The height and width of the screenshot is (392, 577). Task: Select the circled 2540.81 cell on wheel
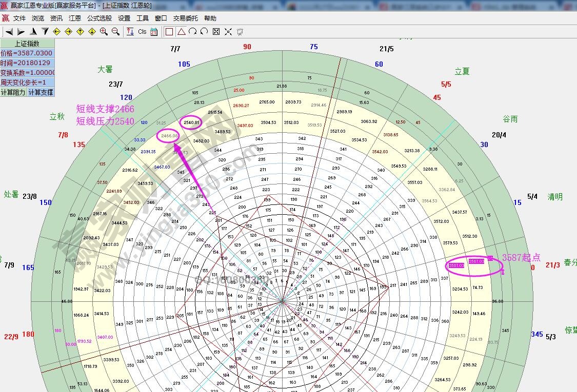pyautogui.click(x=191, y=122)
